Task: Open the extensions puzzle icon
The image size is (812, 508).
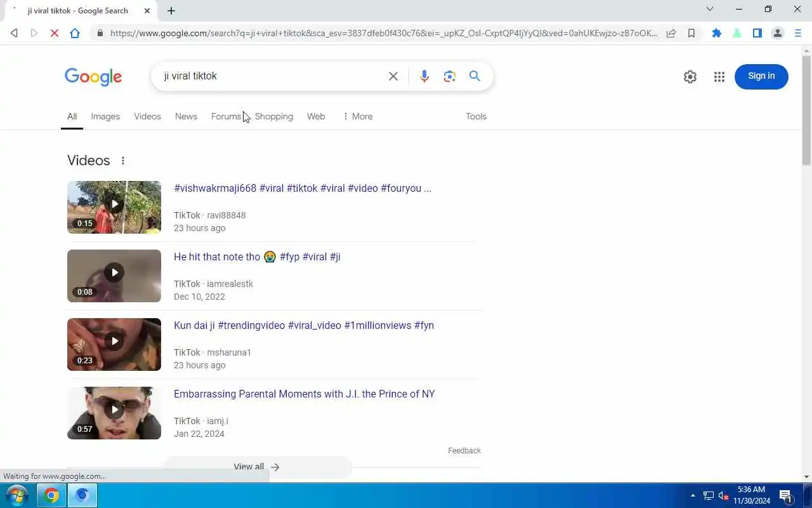Action: tap(717, 33)
